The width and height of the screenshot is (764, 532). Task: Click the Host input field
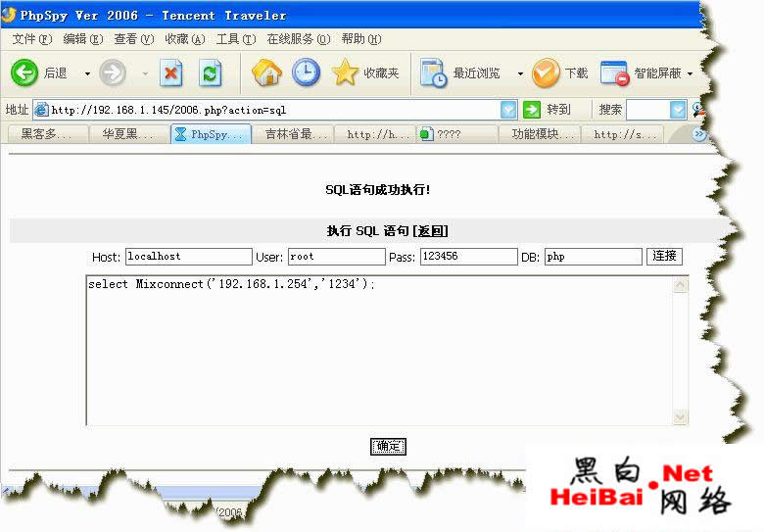(x=189, y=257)
